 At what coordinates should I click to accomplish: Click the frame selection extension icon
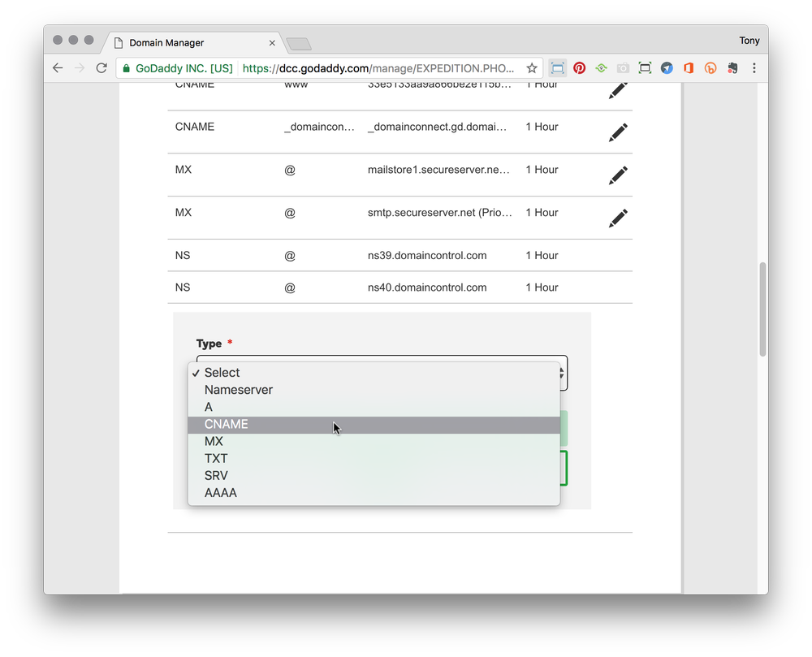[645, 68]
